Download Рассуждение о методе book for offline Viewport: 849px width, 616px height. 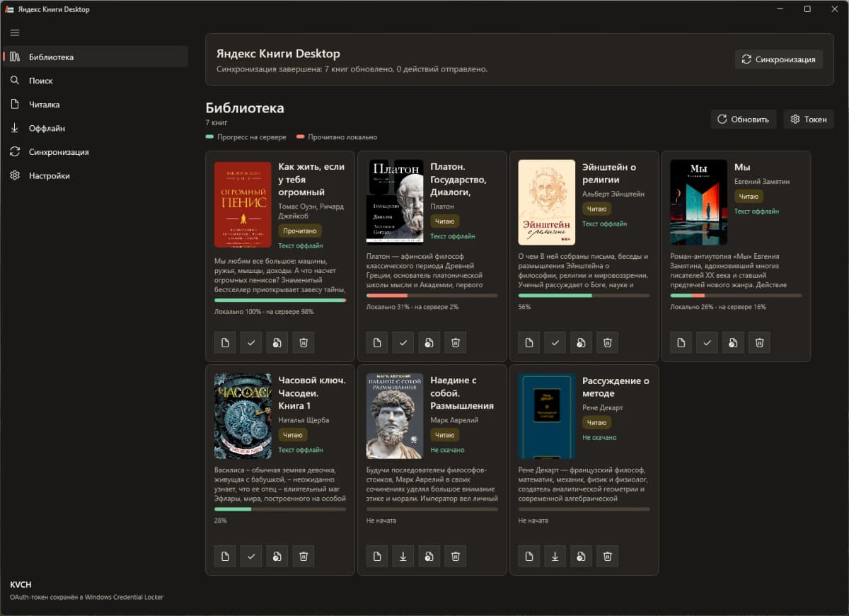(x=555, y=557)
